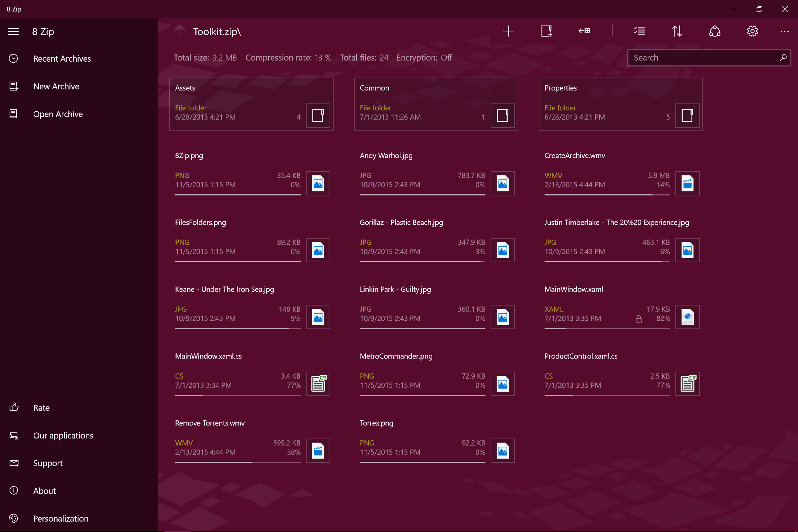Open the sort order arrows icon

pos(677,31)
